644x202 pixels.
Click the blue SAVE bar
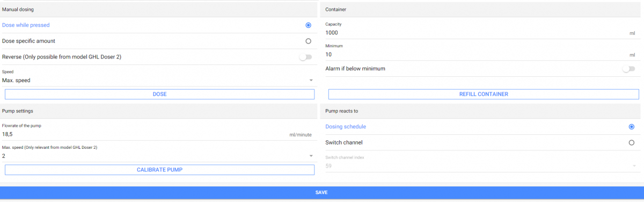click(322, 192)
